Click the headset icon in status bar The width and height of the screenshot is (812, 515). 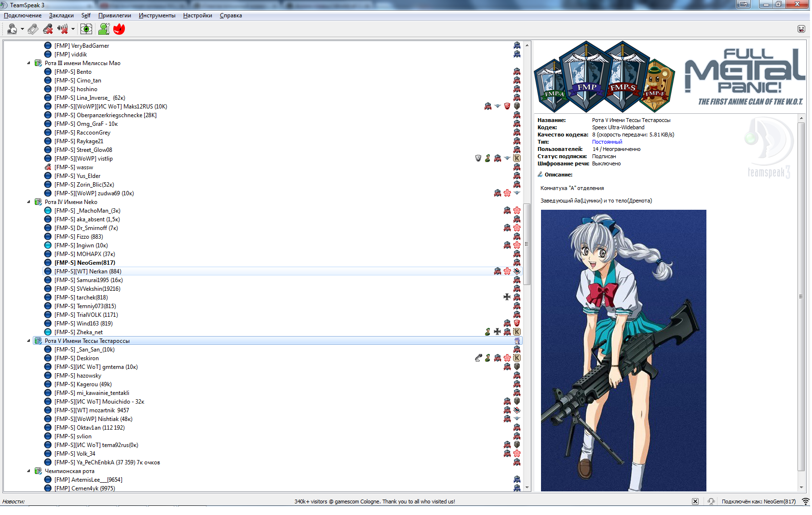click(711, 501)
